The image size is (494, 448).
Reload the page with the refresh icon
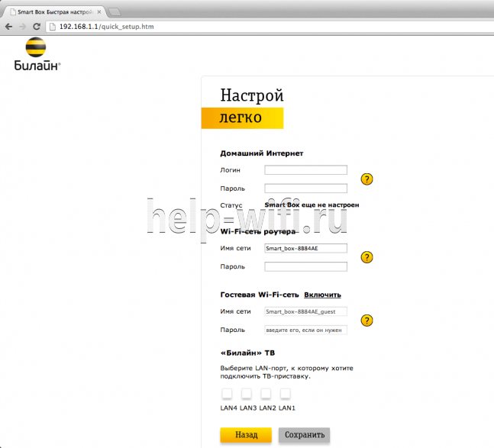point(37,27)
